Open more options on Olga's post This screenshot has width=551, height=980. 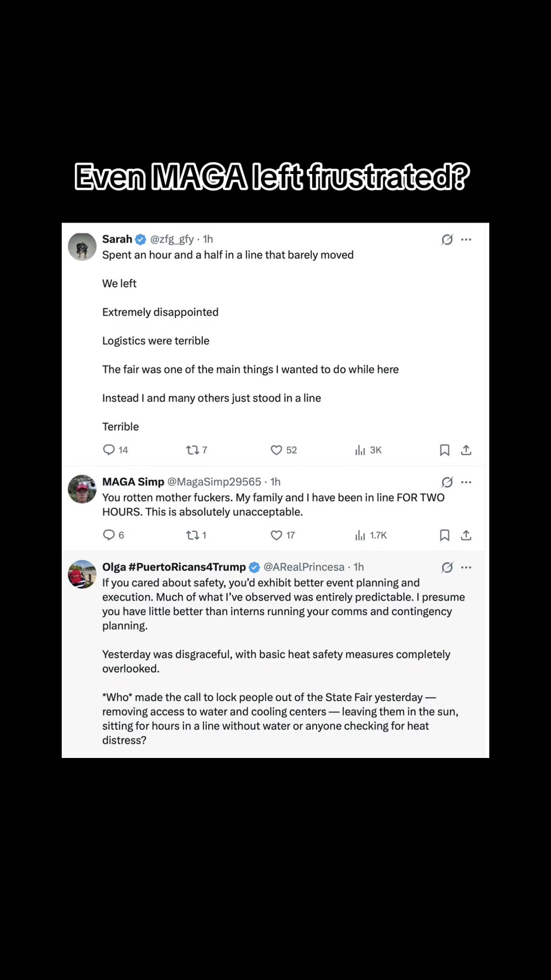tap(466, 567)
